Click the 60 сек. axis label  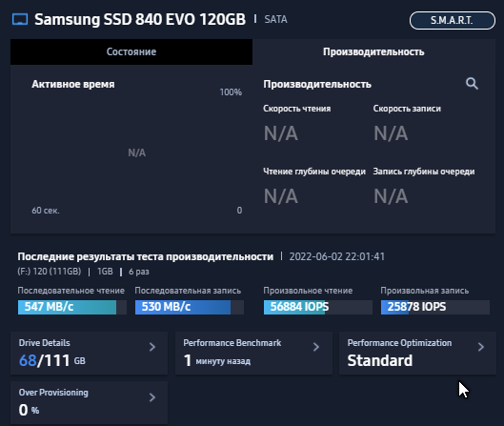click(46, 211)
